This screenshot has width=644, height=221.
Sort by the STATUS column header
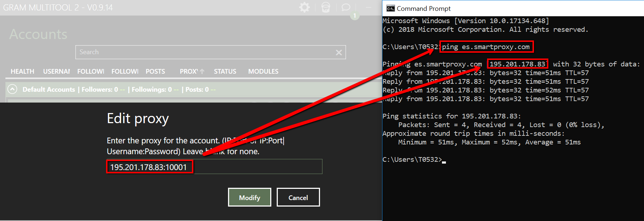point(225,71)
